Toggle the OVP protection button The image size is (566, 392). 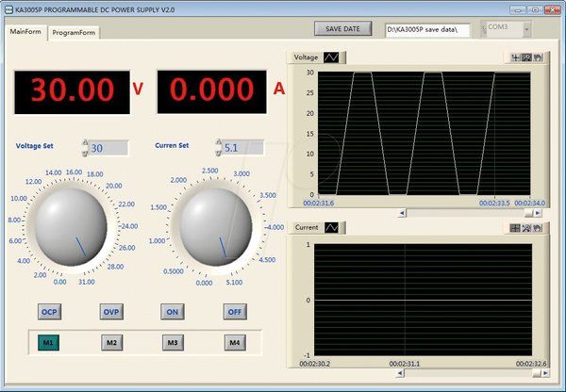coord(111,312)
